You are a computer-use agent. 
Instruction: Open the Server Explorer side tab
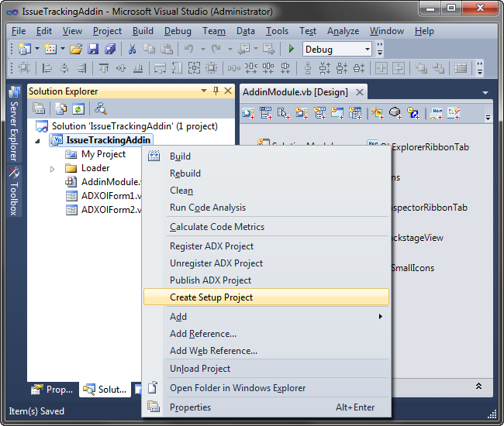coord(14,124)
